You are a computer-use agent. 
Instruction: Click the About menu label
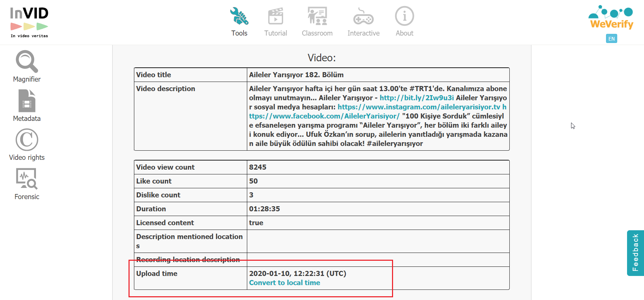(404, 33)
